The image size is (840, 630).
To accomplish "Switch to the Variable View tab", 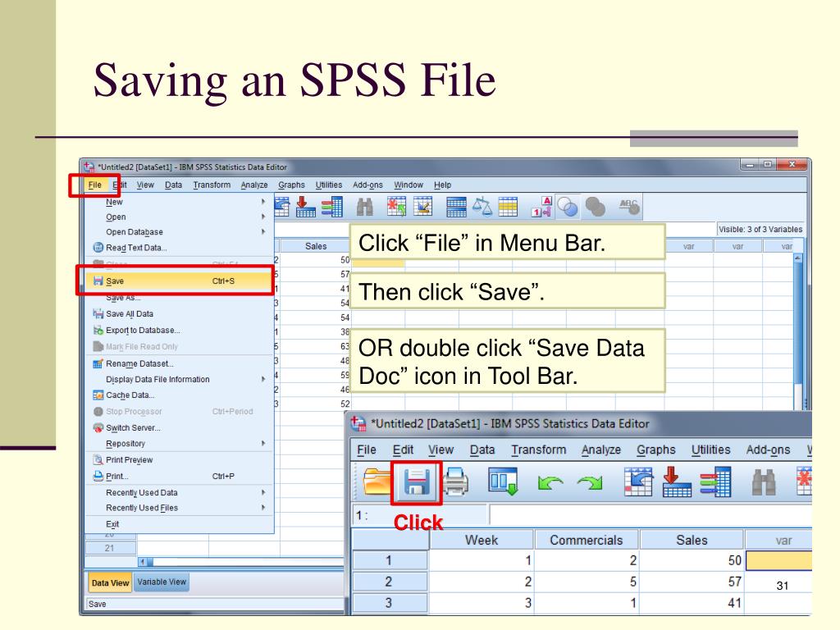I will [x=162, y=582].
